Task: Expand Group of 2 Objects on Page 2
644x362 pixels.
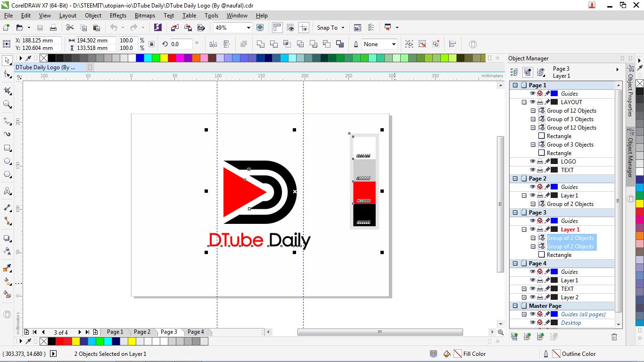Action: point(533,204)
